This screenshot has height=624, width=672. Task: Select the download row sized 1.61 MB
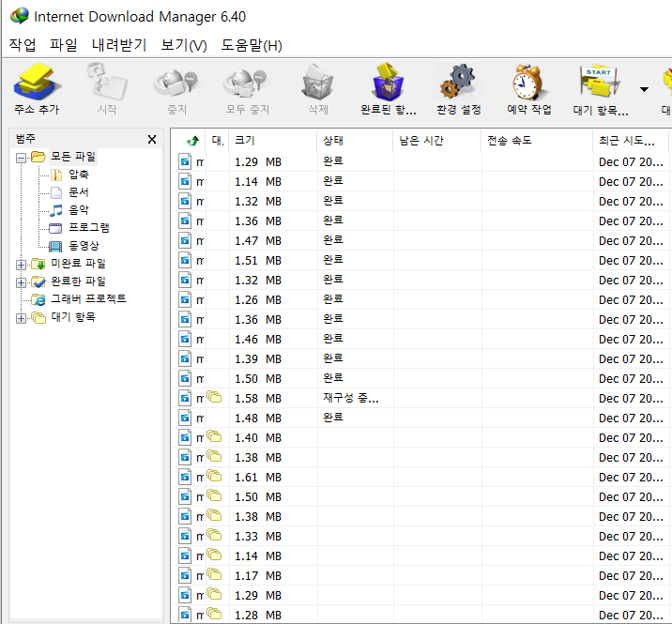pyautogui.click(x=421, y=478)
